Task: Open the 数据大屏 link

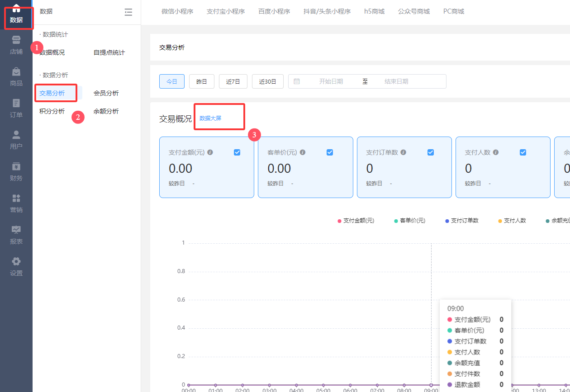Action: click(x=210, y=118)
